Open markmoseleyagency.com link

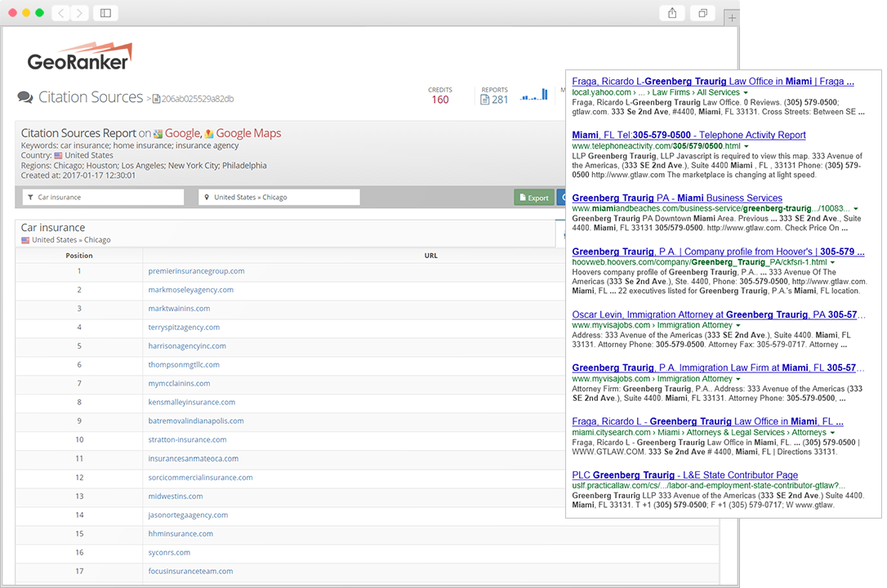(190, 290)
